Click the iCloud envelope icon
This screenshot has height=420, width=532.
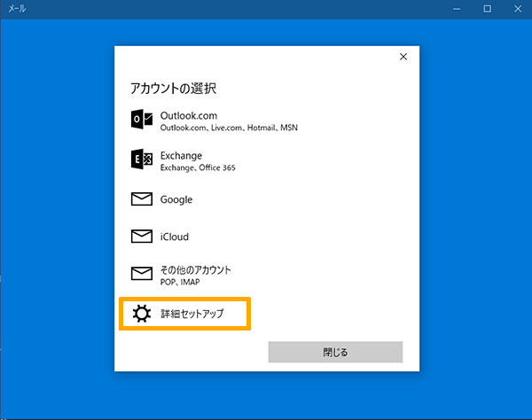142,237
